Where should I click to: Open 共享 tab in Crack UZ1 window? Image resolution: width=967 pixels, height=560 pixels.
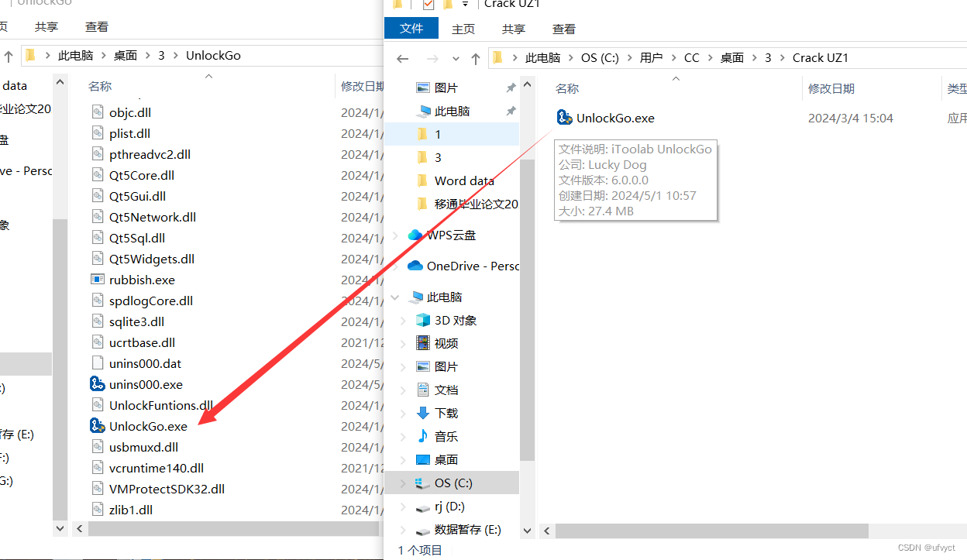point(514,29)
